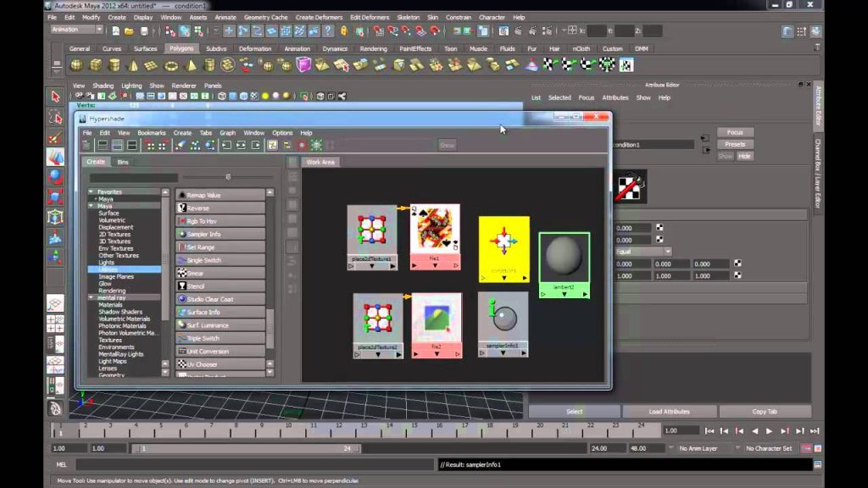Click the polygon cylinder shelf icon

tap(114, 65)
